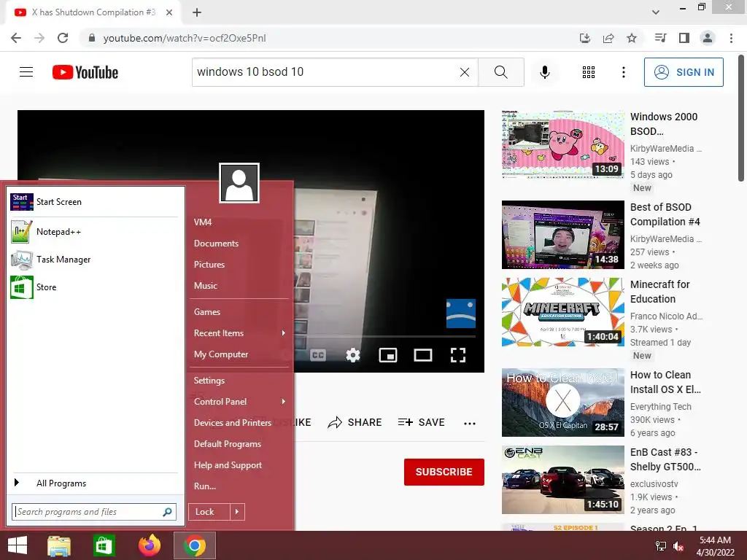Viewport: 747px width, 560px height.
Task: Expand the Chrome tab search chevron
Action: [656, 12]
